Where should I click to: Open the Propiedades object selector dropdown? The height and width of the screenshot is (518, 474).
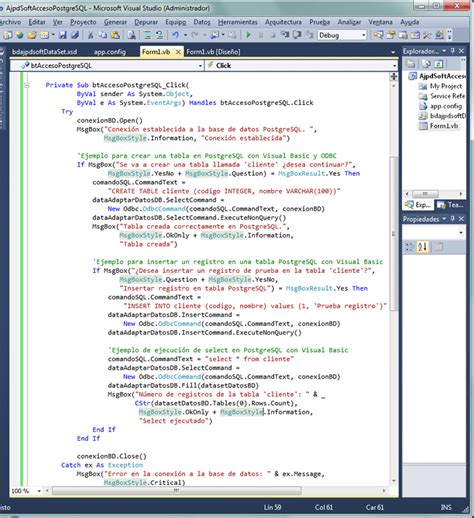pos(461,232)
